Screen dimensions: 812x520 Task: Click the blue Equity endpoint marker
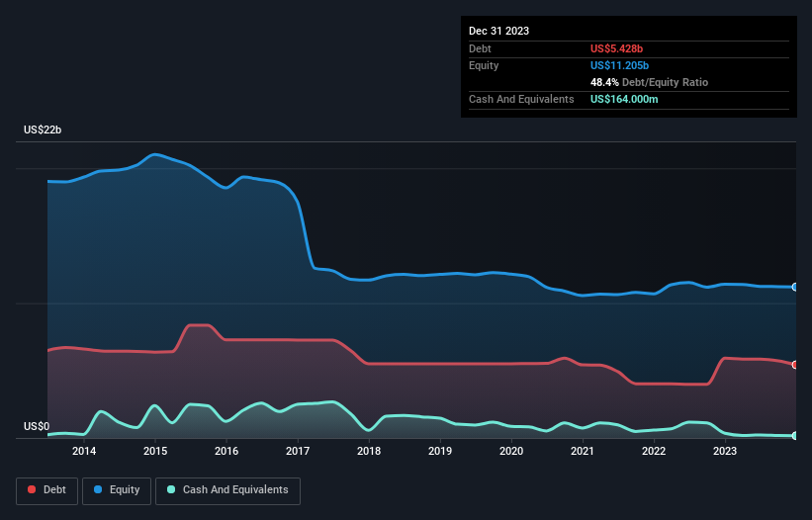(795, 287)
